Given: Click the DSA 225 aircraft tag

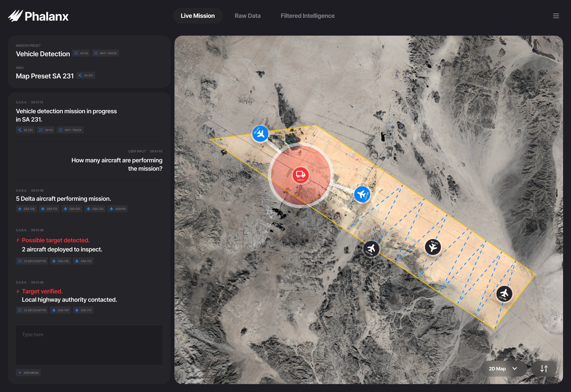Looking at the screenshot, I should coord(95,208).
